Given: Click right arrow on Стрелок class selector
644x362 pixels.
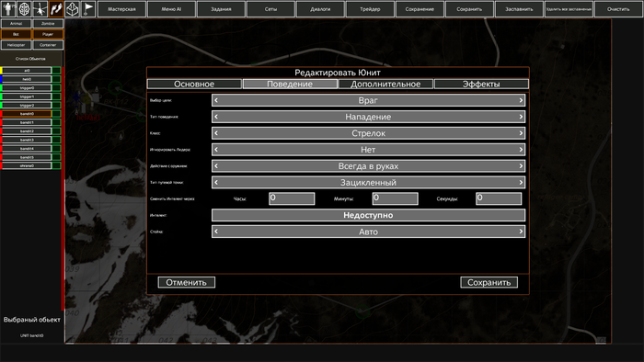Looking at the screenshot, I should 521,133.
